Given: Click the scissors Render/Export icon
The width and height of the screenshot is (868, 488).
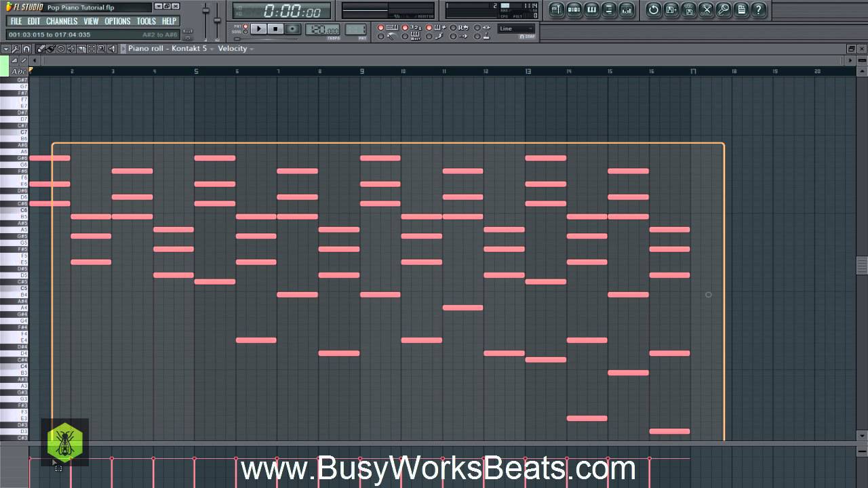Looking at the screenshot, I should (706, 9).
